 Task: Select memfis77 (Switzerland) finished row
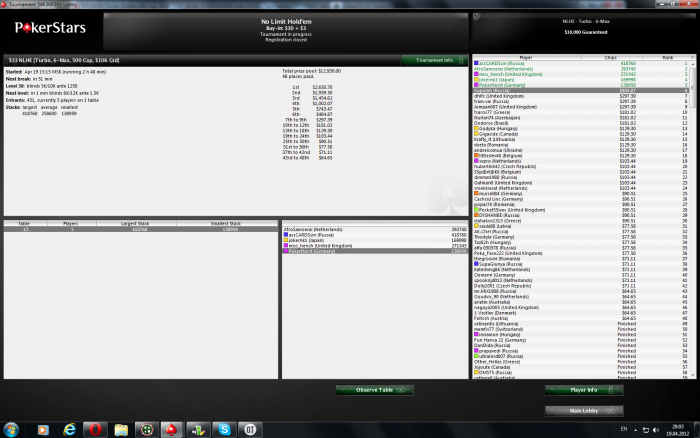coord(582,329)
